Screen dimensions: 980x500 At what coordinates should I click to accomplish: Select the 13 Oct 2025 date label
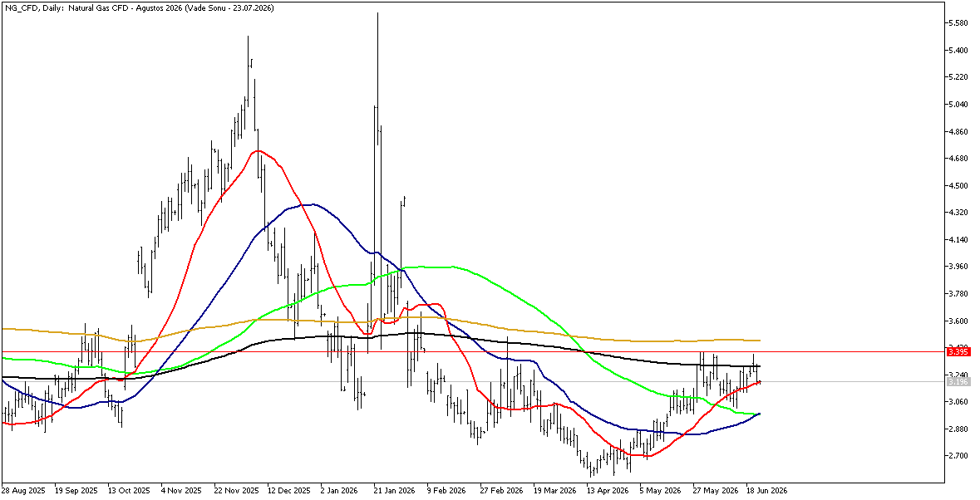click(129, 491)
